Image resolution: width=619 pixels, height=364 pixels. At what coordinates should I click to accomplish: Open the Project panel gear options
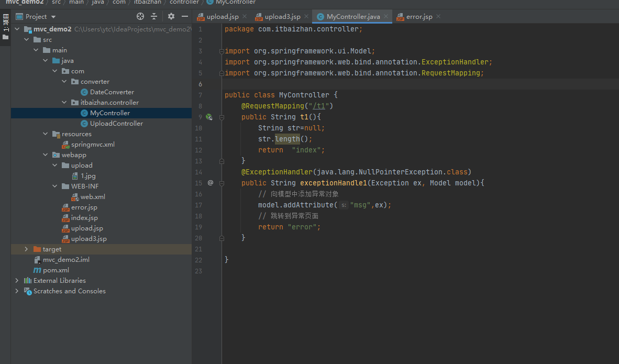[171, 16]
